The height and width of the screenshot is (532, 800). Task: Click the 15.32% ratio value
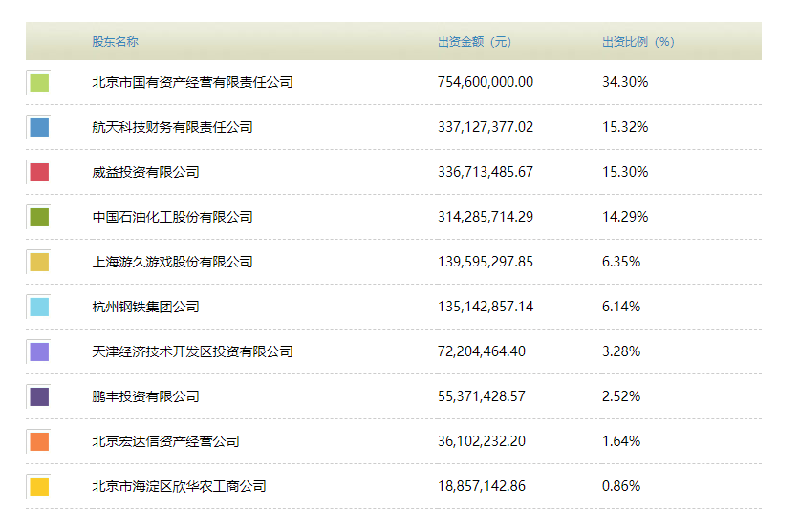pos(625,127)
